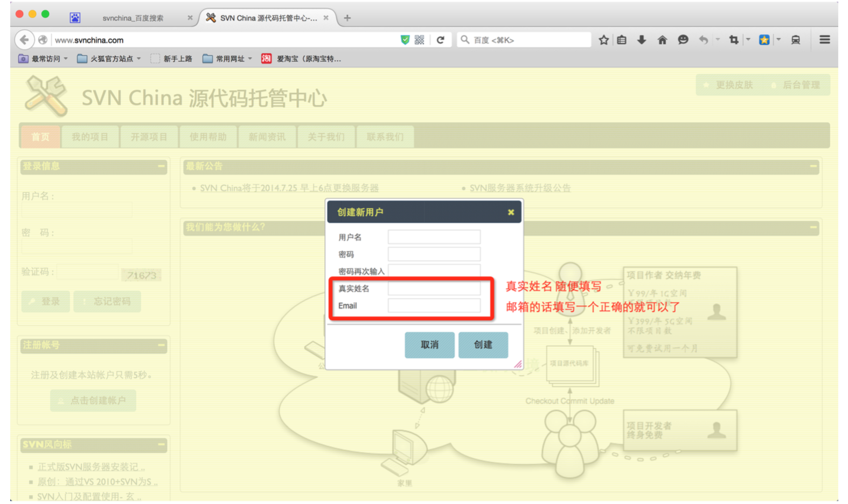Open dropdown arrow next to crop icon
Viewport: 848px width, 504px height.
[748, 40]
